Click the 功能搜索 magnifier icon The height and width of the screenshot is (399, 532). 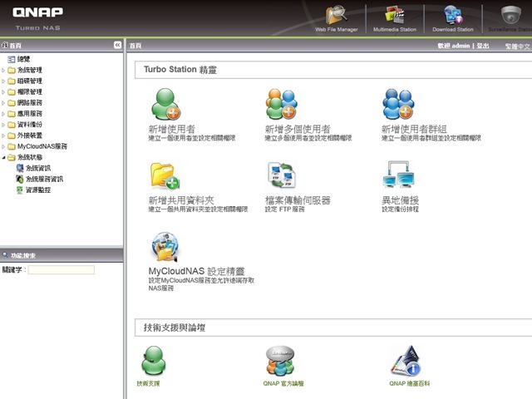click(x=5, y=255)
